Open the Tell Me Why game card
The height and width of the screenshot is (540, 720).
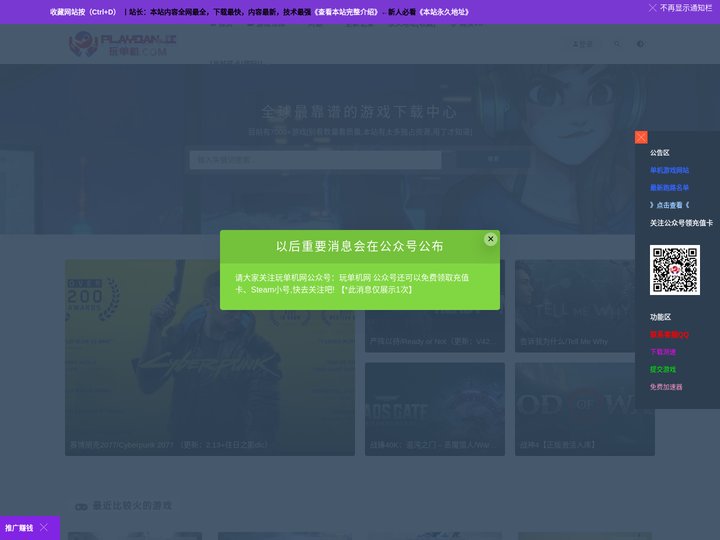pos(585,306)
